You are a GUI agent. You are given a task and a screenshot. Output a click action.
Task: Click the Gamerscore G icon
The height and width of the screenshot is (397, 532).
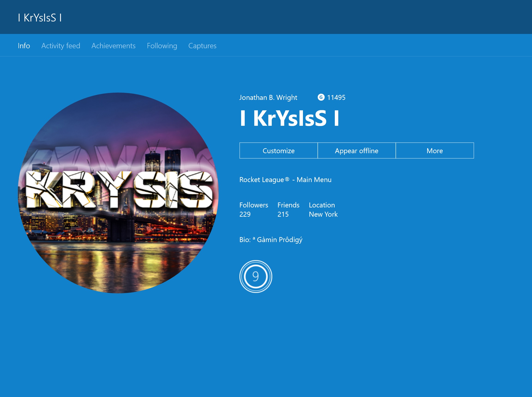pyautogui.click(x=321, y=97)
